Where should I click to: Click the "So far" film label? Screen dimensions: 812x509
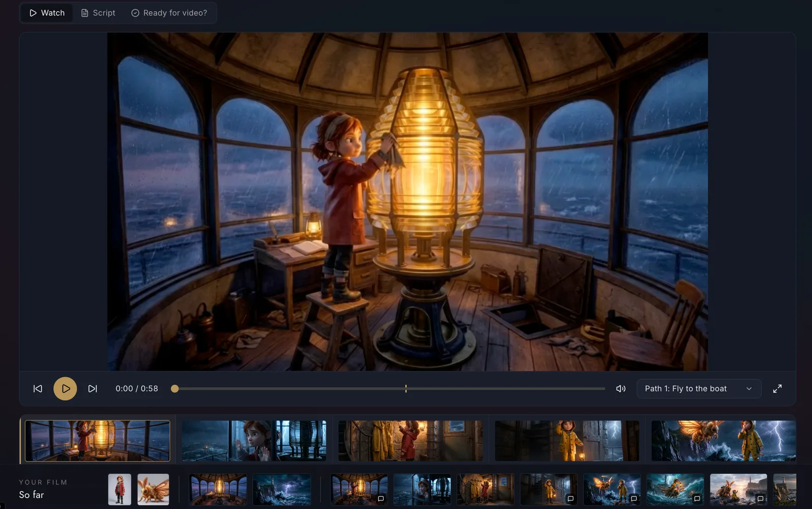click(31, 495)
